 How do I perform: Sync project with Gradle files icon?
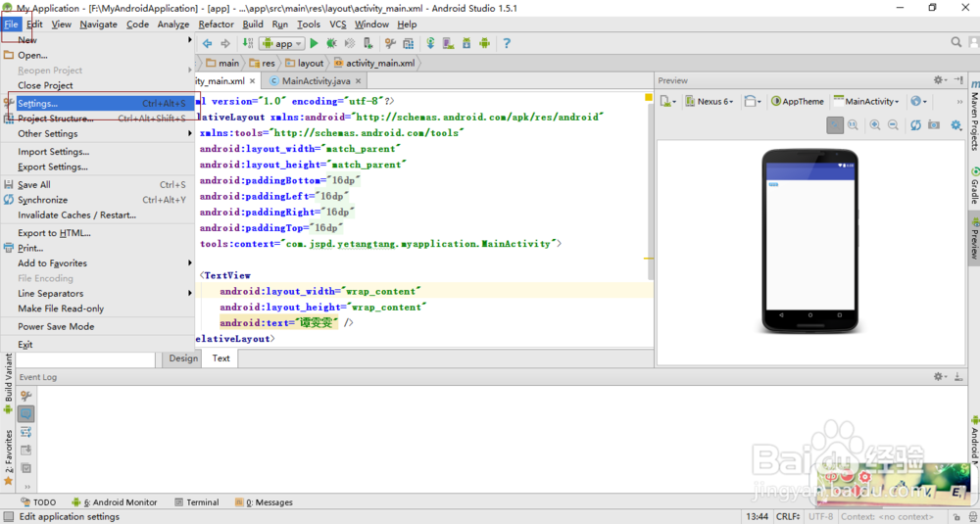tap(430, 44)
